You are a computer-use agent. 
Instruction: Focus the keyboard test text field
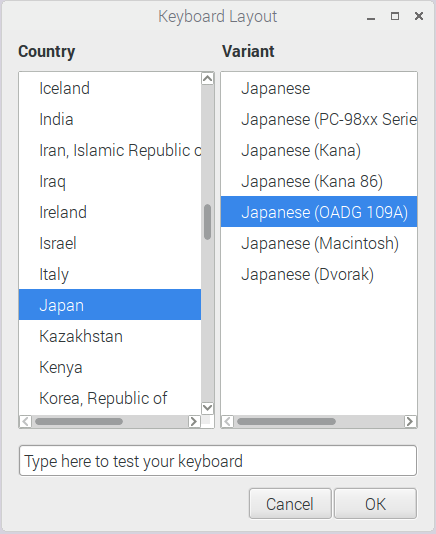pos(218,460)
